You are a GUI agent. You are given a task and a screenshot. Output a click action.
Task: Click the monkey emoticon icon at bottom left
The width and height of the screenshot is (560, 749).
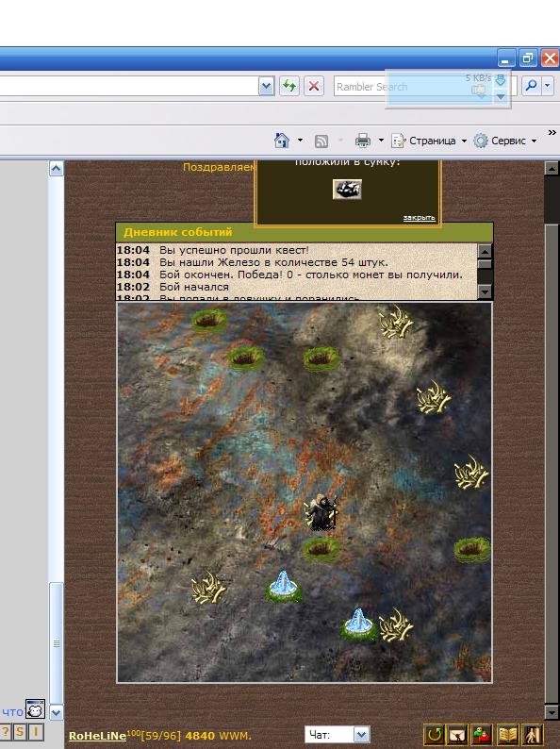[x=35, y=708]
